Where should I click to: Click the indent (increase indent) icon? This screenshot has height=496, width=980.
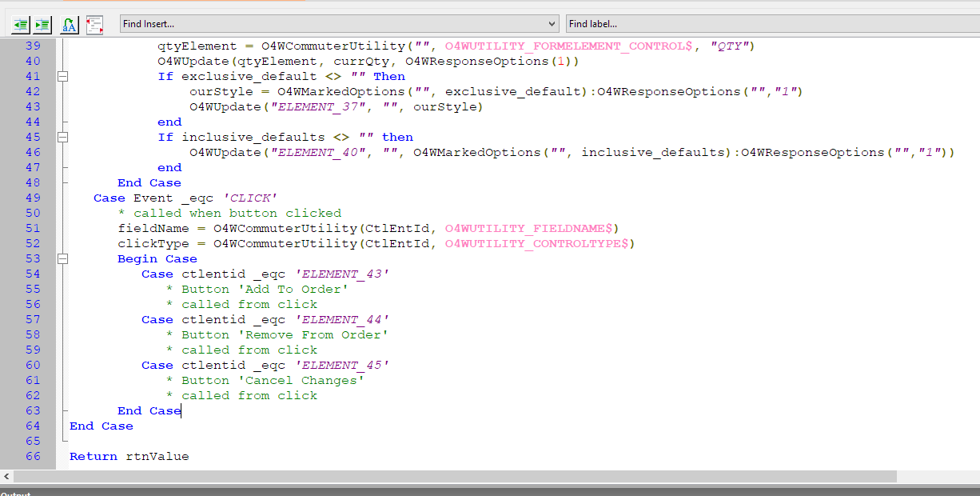(x=42, y=25)
